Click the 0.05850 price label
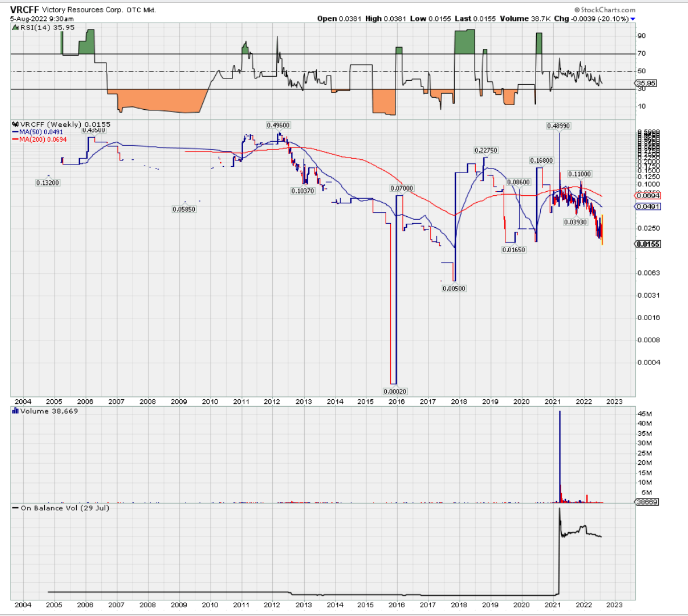The width and height of the screenshot is (688, 616). pyautogui.click(x=184, y=210)
